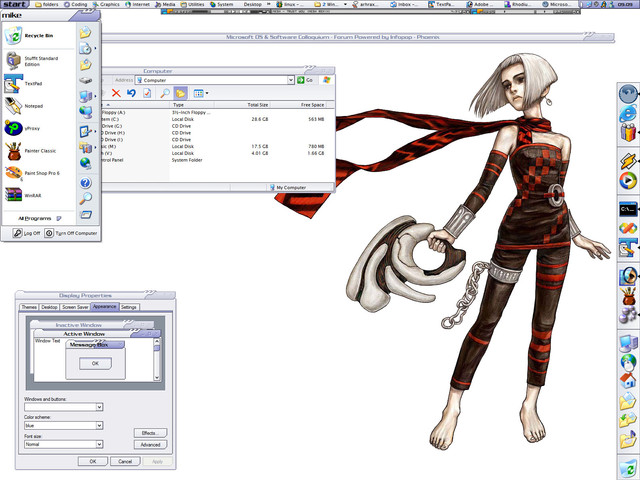Open Address bar dropdown in Computer window
Viewport: 640px width, 480px height.
[x=291, y=80]
